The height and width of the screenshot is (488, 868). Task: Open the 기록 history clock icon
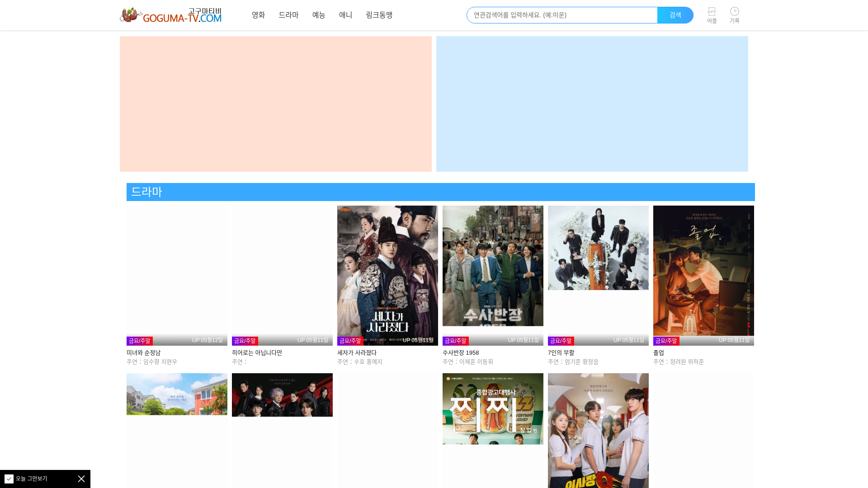pyautogui.click(x=734, y=15)
